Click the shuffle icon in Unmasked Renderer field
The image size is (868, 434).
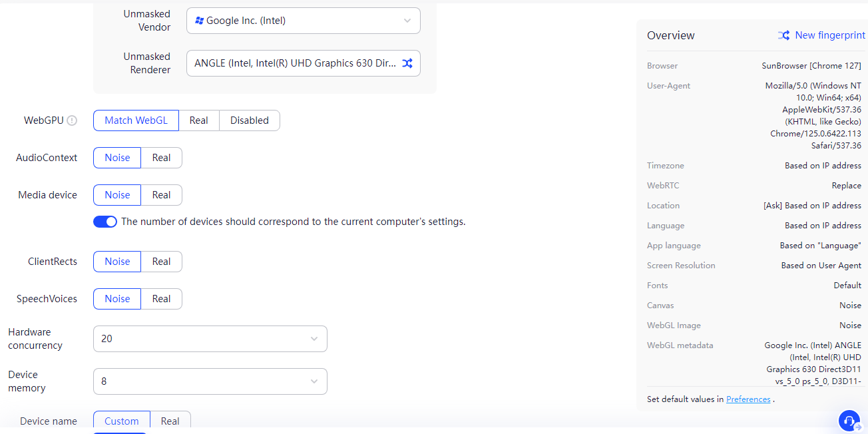pos(407,63)
